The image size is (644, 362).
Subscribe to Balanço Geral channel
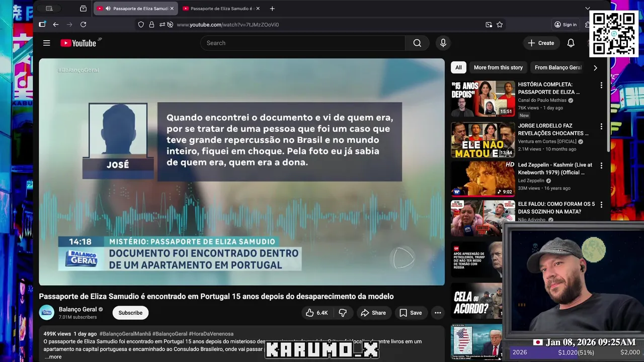click(x=130, y=313)
